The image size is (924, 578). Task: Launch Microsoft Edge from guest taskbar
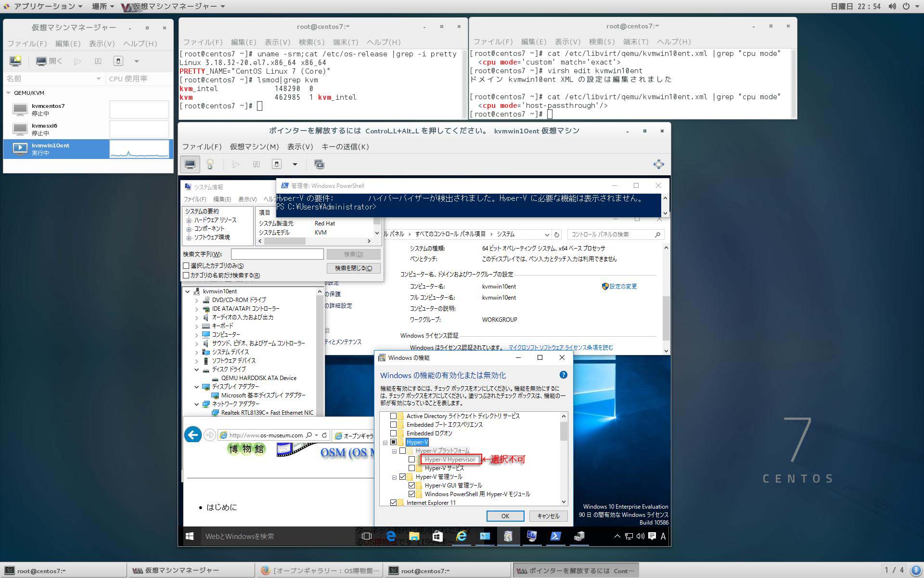click(x=391, y=536)
